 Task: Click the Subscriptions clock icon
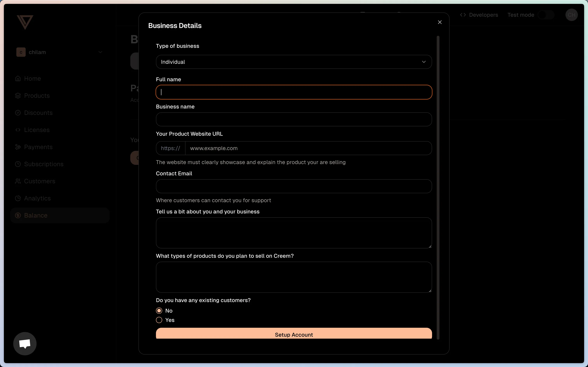[18, 164]
